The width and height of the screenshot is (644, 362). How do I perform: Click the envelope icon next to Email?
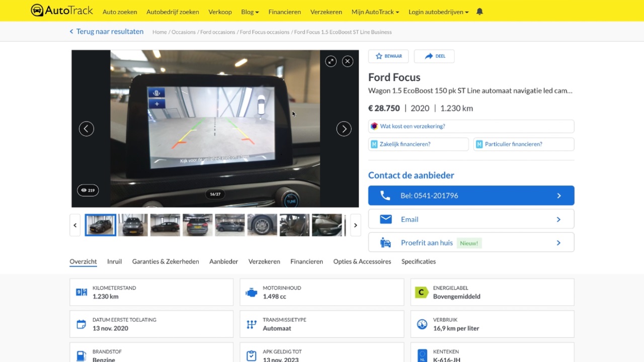pos(385,219)
